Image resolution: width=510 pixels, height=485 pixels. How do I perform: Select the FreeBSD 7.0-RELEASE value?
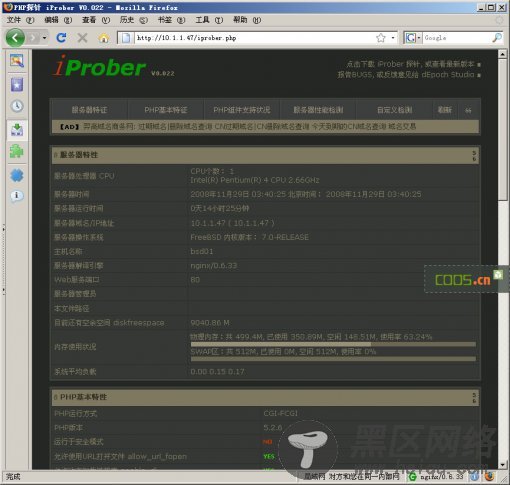249,237
